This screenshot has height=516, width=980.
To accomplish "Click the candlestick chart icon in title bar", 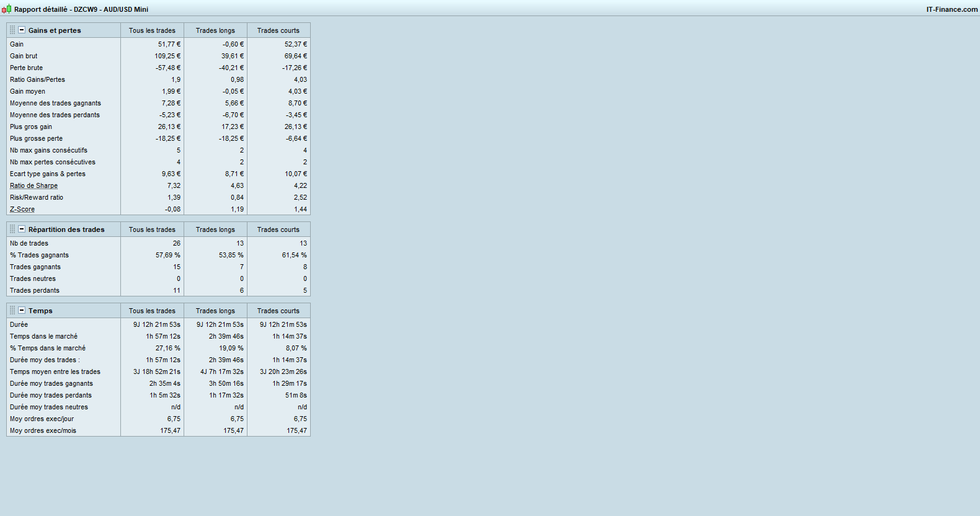I will (x=6, y=9).
